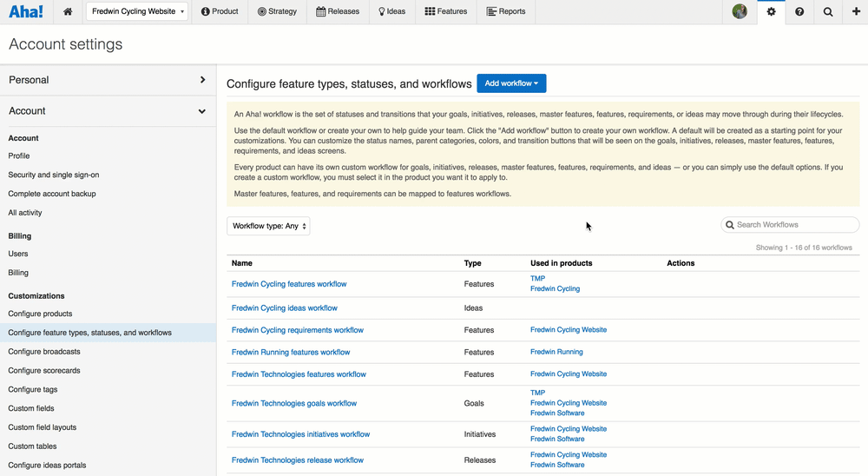
Task: Open Complete account backup
Action: point(52,194)
